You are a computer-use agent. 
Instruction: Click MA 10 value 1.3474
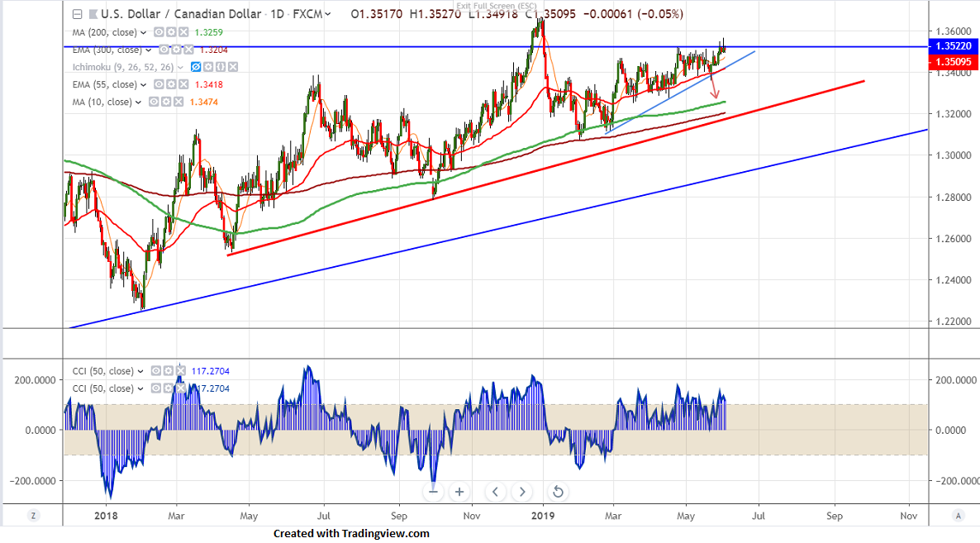pyautogui.click(x=204, y=102)
